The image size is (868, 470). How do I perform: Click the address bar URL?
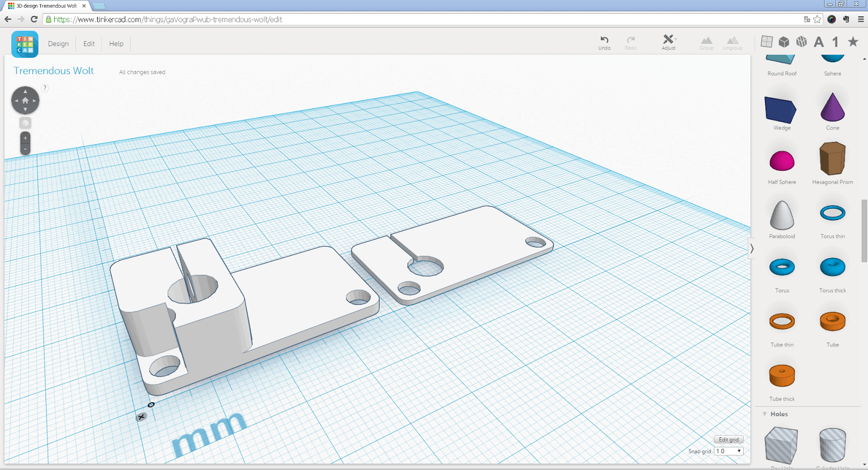click(x=168, y=20)
